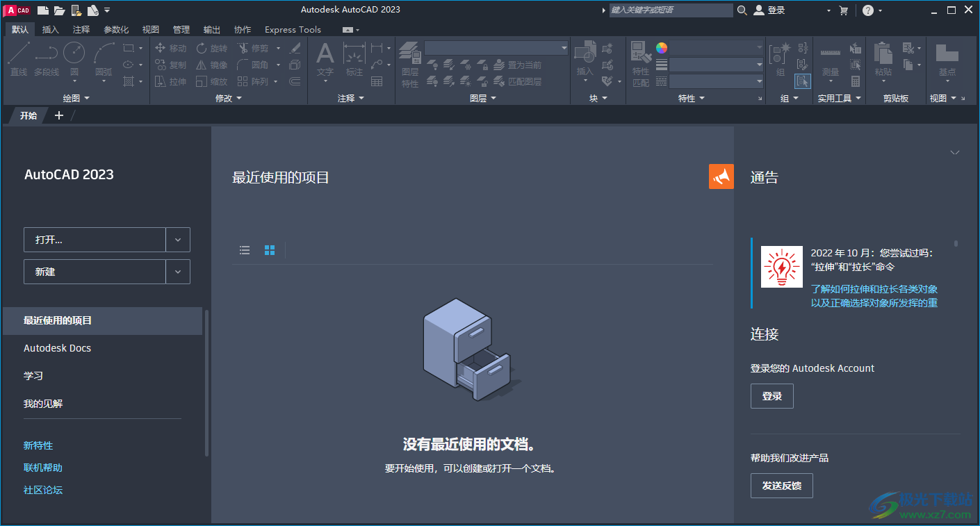Open the Annotate (注释) ribbon tab
The image size is (980, 526).
point(81,30)
